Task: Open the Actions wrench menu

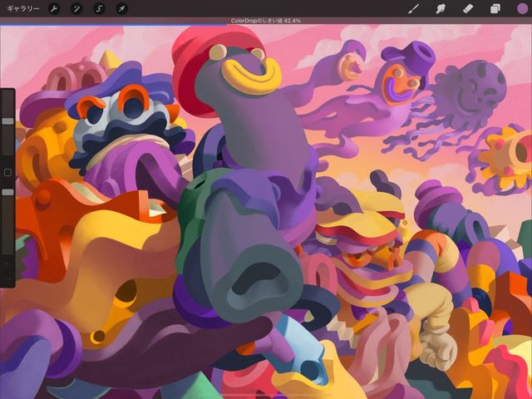Action: 54,8
